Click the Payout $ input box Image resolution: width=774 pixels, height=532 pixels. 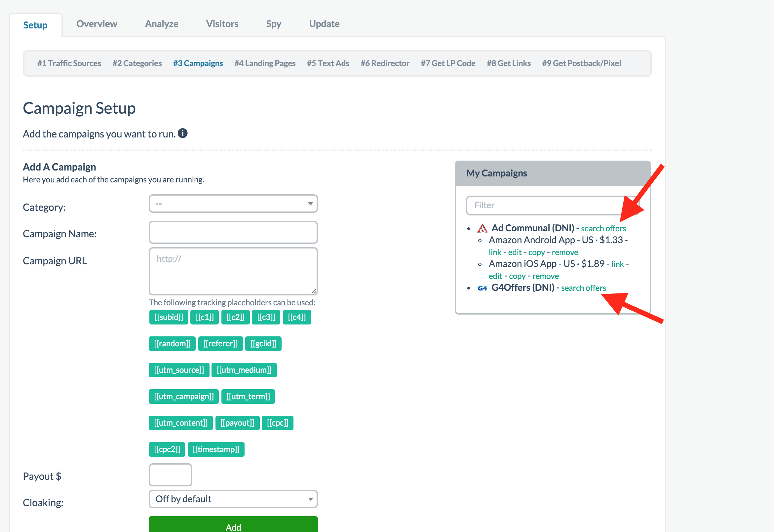pyautogui.click(x=170, y=475)
